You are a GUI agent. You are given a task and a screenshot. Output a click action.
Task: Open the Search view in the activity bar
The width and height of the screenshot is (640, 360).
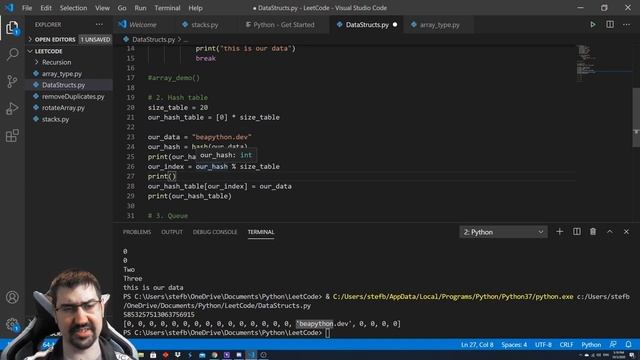pos(12,54)
